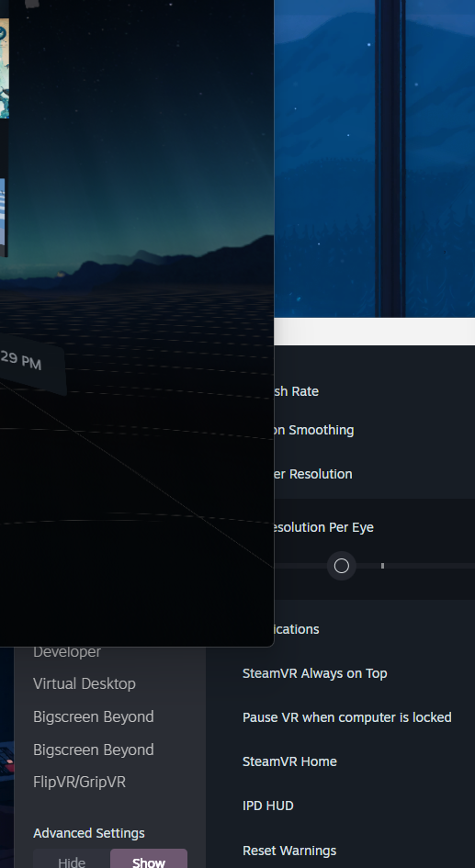This screenshot has width=475, height=868.
Task: Click Show under Advanced Settings
Action: click(148, 859)
